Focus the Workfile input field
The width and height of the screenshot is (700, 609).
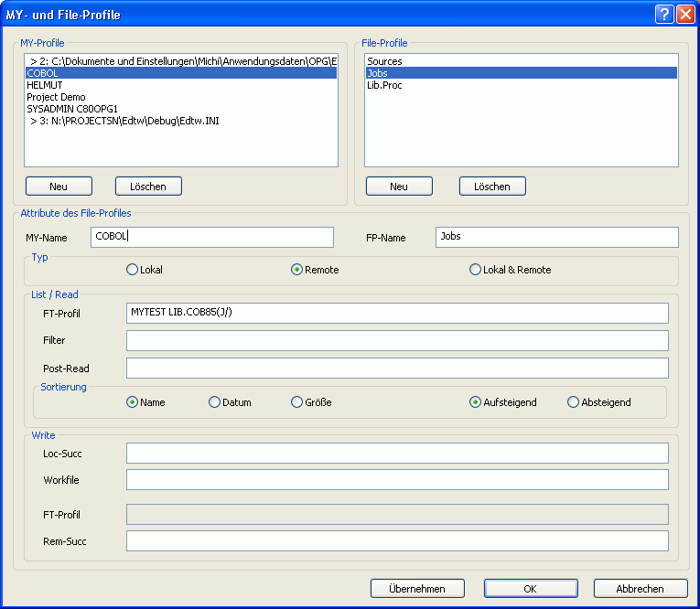point(397,480)
